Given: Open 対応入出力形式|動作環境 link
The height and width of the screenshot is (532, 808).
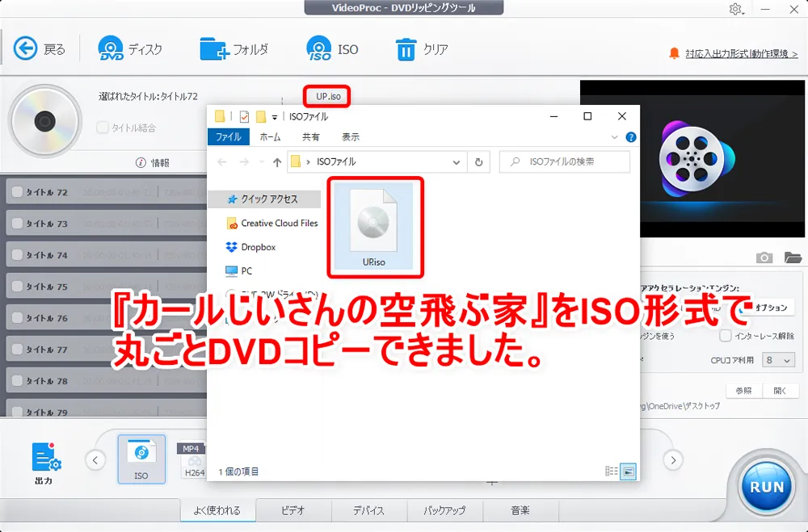Looking at the screenshot, I should pos(742,53).
